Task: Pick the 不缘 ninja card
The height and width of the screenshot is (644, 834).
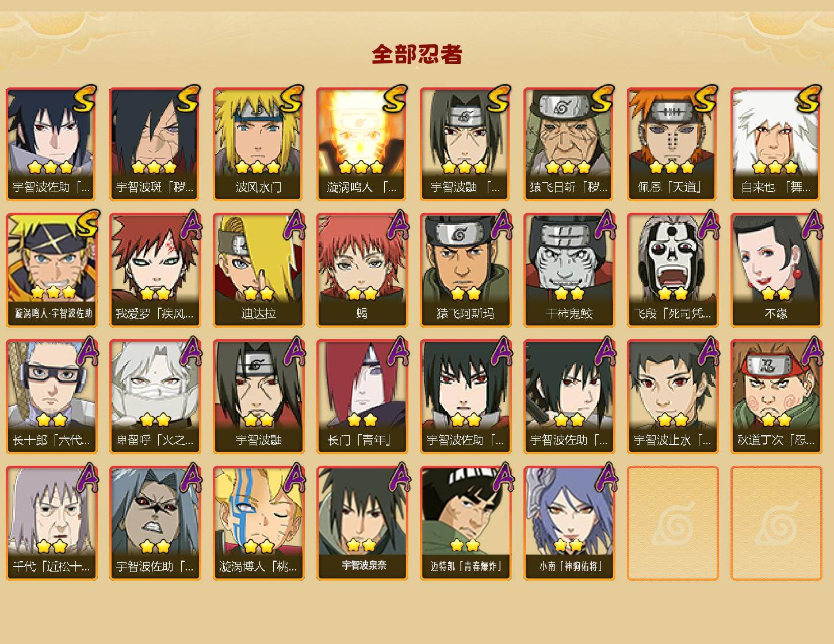Action: (776, 270)
